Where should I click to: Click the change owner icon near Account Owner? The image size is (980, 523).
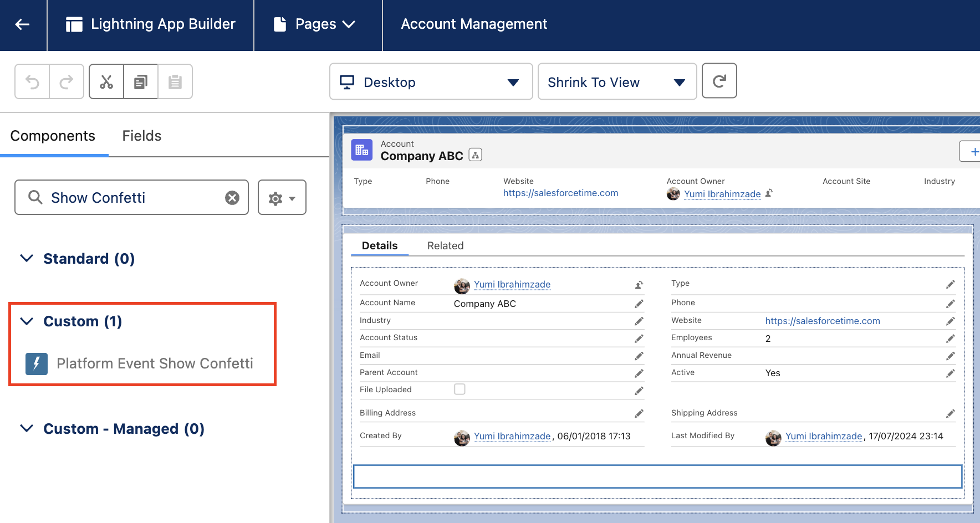(638, 284)
